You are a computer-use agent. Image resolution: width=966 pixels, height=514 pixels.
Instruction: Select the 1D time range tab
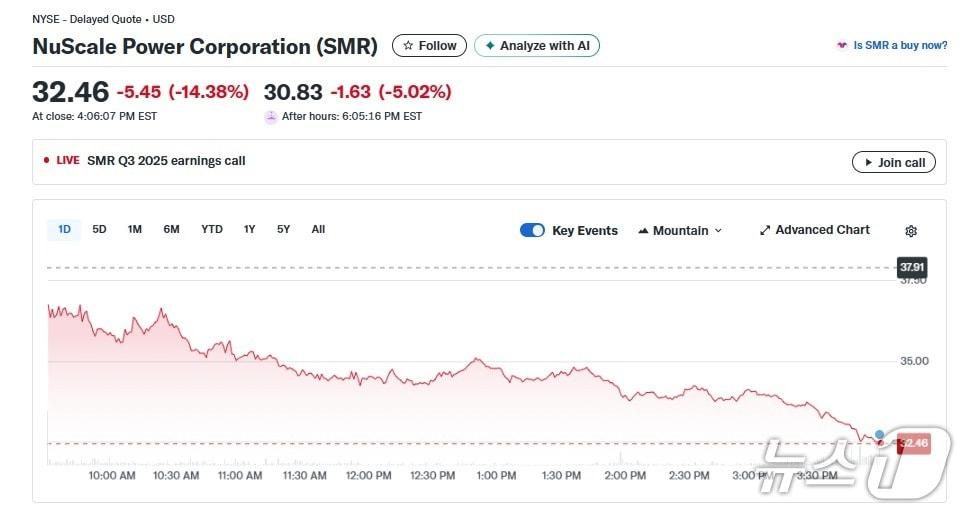pyautogui.click(x=64, y=229)
